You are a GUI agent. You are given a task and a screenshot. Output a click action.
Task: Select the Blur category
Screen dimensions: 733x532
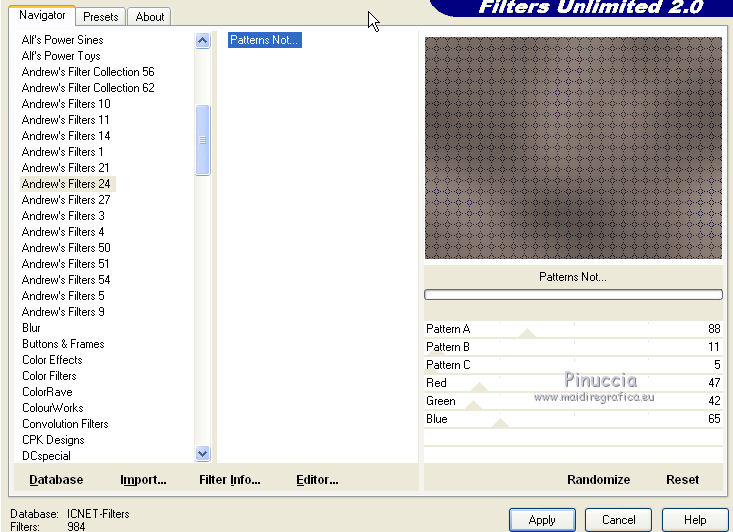[31, 328]
